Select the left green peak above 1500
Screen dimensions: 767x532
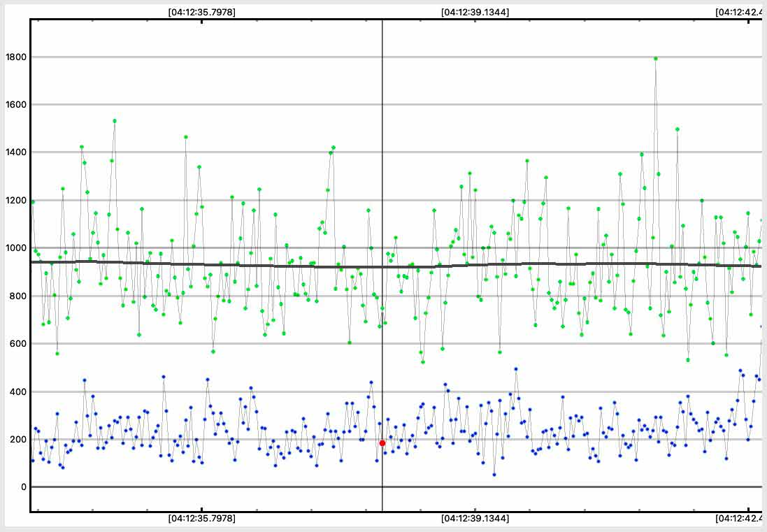pyautogui.click(x=115, y=121)
